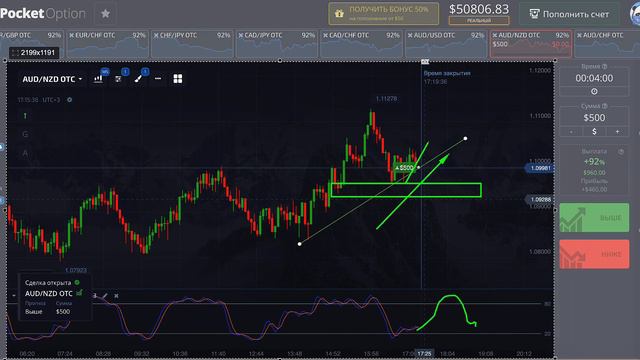
Task: Click the Pocket Option logo
Action: pos(43,13)
